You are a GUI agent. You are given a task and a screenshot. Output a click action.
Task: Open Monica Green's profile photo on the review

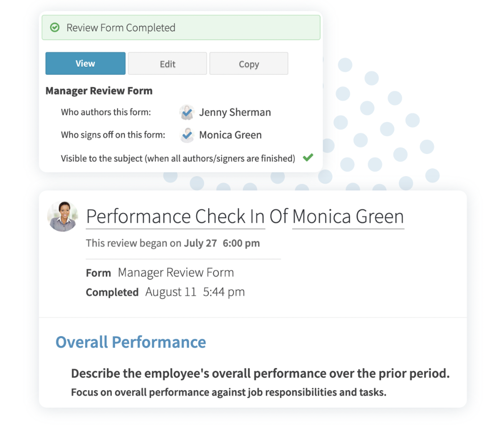tap(63, 216)
